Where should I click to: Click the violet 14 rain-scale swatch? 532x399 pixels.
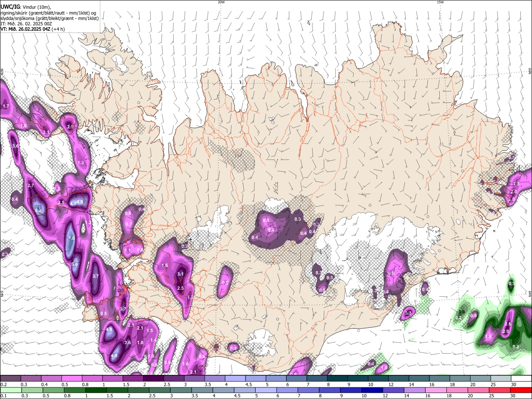click(414, 390)
